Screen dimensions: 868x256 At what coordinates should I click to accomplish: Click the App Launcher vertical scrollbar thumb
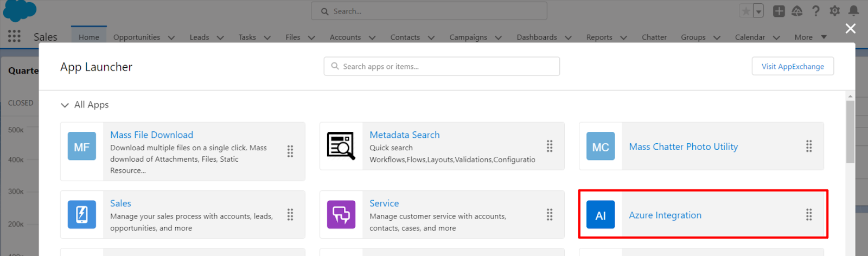click(850, 132)
